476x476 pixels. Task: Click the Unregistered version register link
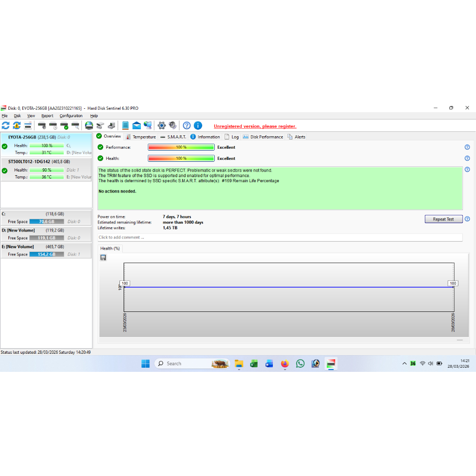[255, 126]
